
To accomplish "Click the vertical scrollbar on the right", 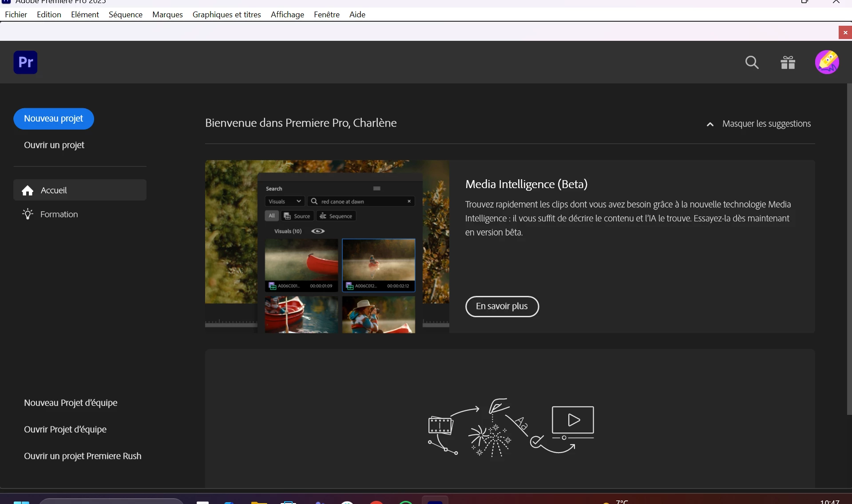I will tap(849, 249).
